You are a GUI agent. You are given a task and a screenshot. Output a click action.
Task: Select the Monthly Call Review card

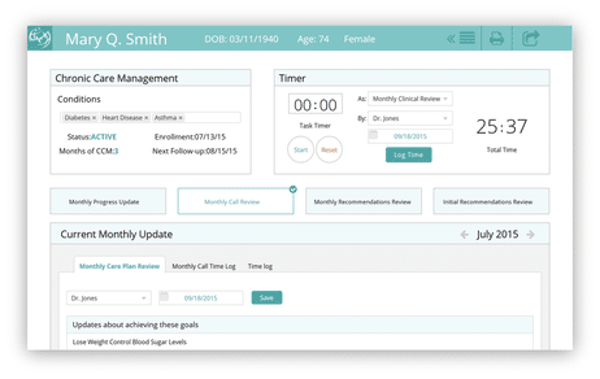click(x=236, y=201)
